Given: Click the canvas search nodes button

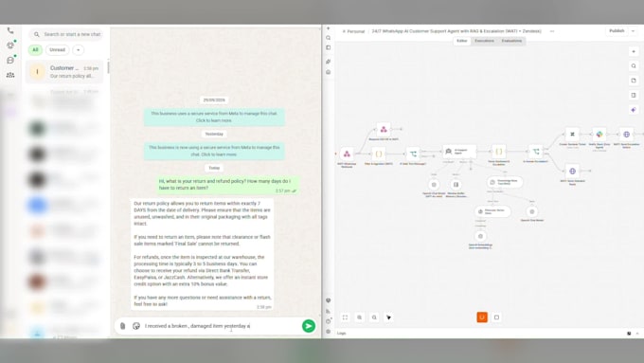Looking at the screenshot, I should point(634,66).
